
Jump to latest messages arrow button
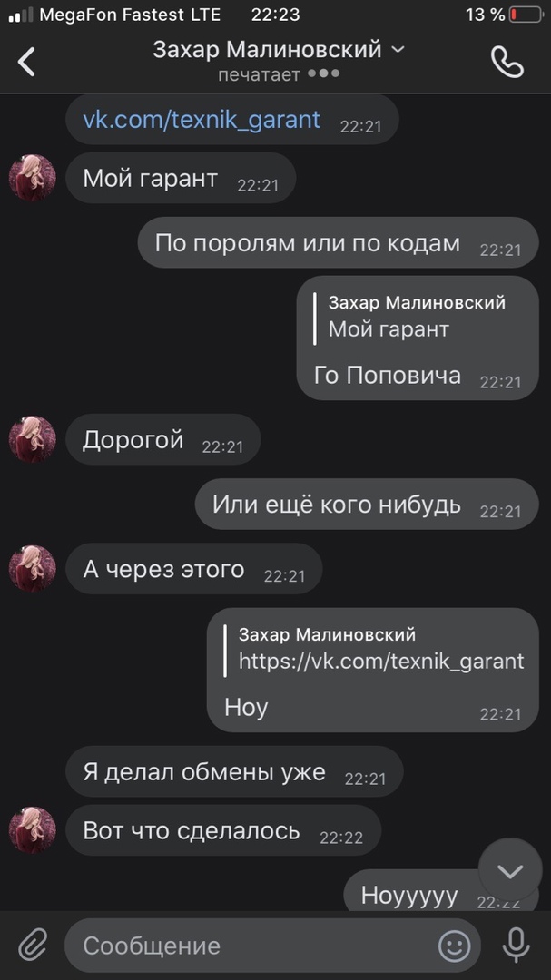coord(510,870)
